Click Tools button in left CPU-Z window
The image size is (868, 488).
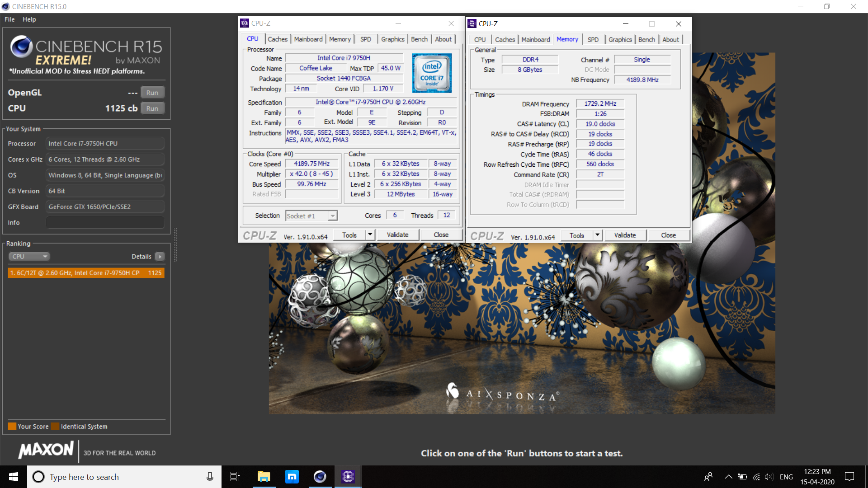(349, 235)
